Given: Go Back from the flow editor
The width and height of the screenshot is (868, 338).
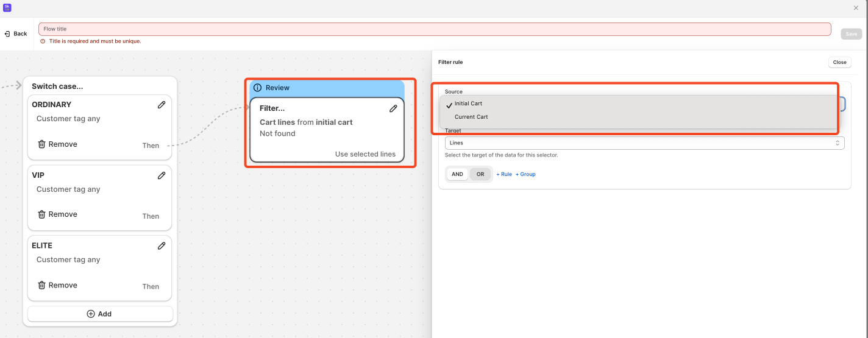Looking at the screenshot, I should (x=16, y=33).
